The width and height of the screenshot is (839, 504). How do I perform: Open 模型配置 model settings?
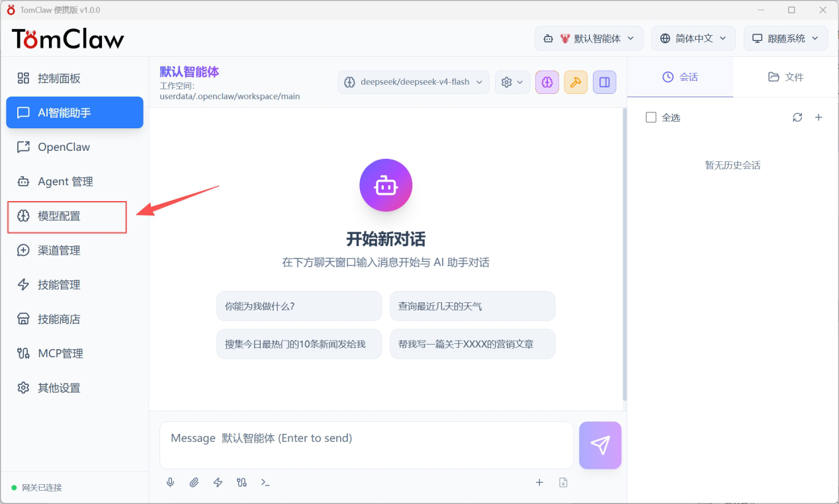[x=75, y=216]
